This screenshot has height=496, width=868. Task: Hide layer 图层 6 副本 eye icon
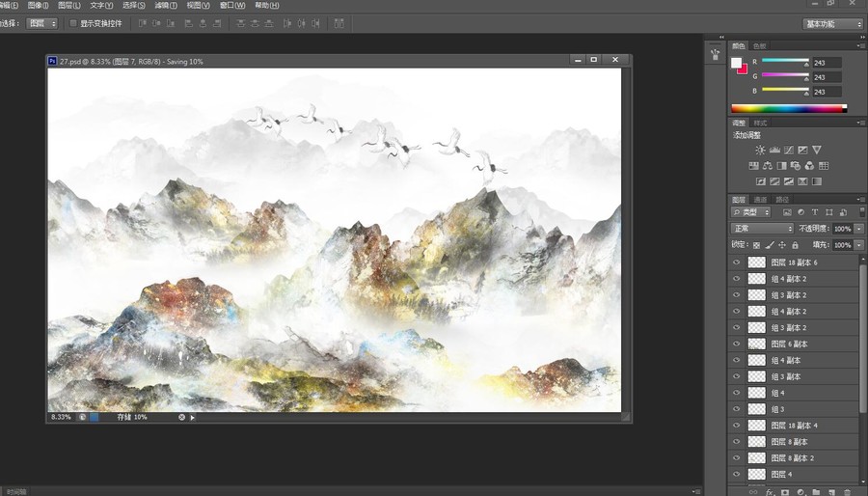coord(736,344)
